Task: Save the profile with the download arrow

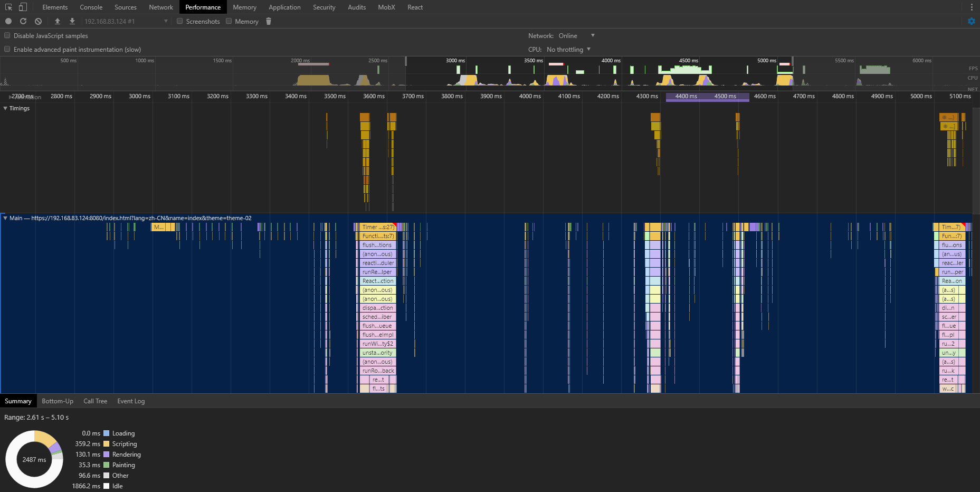Action: (x=72, y=21)
